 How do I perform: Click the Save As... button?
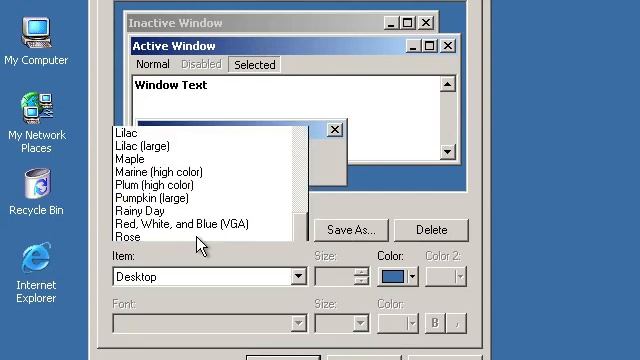[351, 230]
